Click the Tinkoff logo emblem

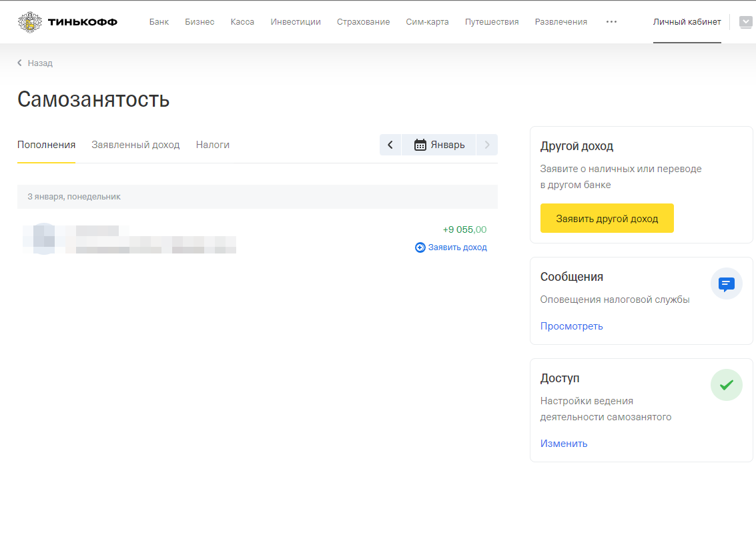tap(29, 22)
